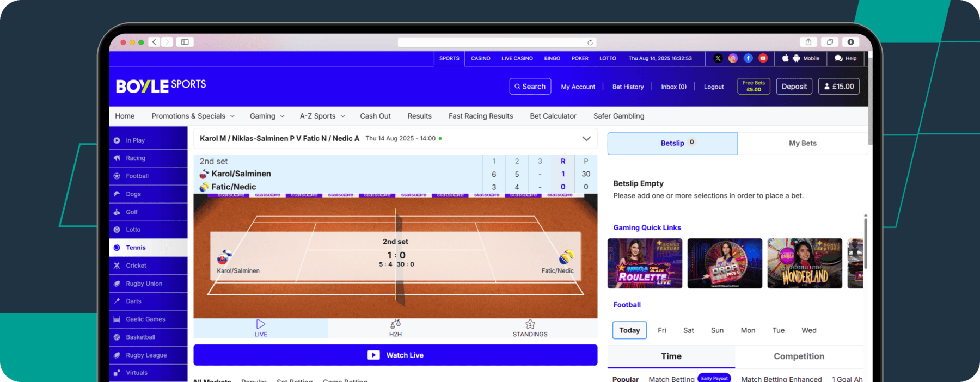Select the Racing sidebar icon
The width and height of the screenshot is (980, 382).
point(117,158)
